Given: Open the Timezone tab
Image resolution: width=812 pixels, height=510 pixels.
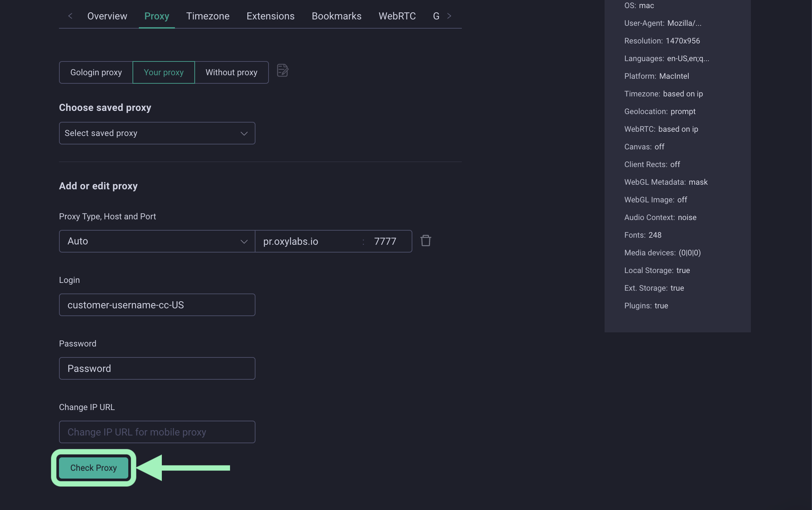Looking at the screenshot, I should point(208,16).
